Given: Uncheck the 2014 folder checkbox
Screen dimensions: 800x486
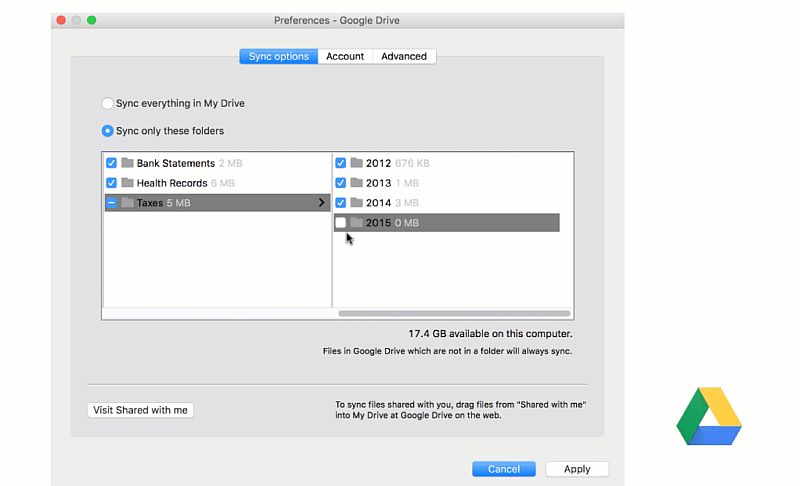Looking at the screenshot, I should [x=340, y=202].
